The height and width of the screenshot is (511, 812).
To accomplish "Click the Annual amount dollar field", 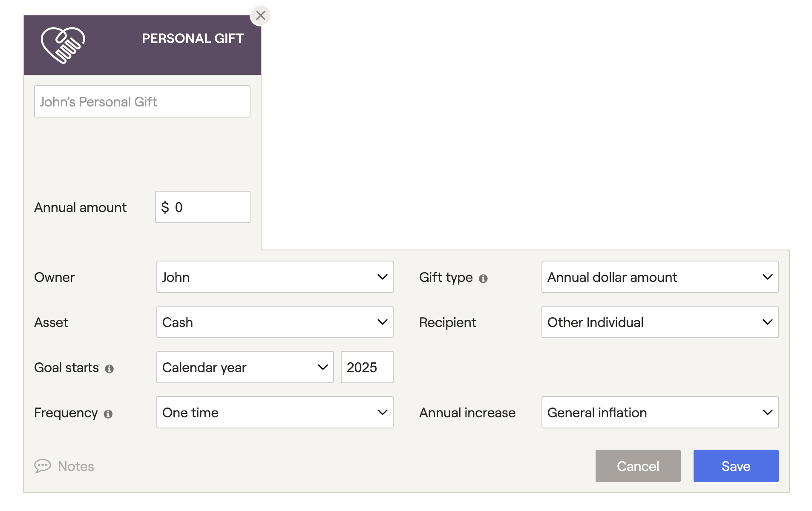I will coord(202,207).
